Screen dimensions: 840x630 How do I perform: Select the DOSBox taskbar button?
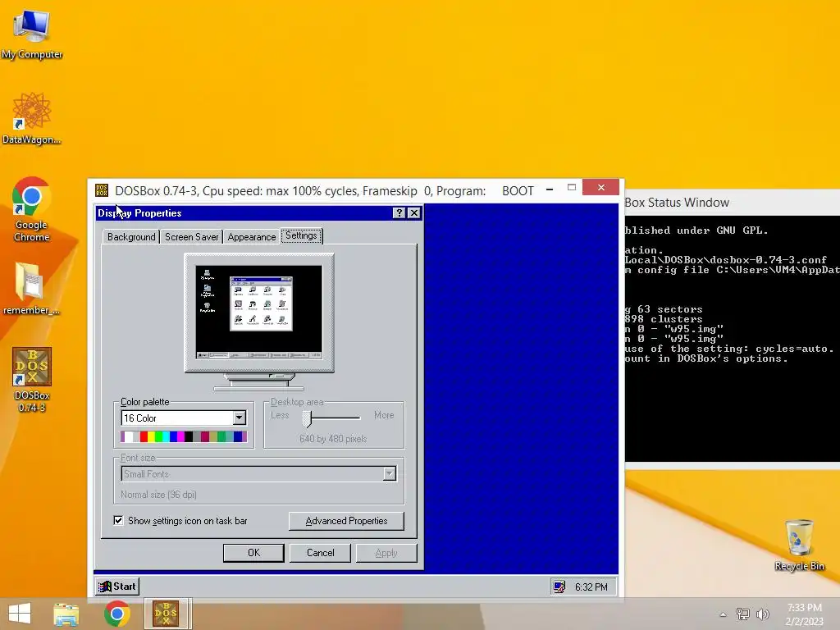coord(167,614)
